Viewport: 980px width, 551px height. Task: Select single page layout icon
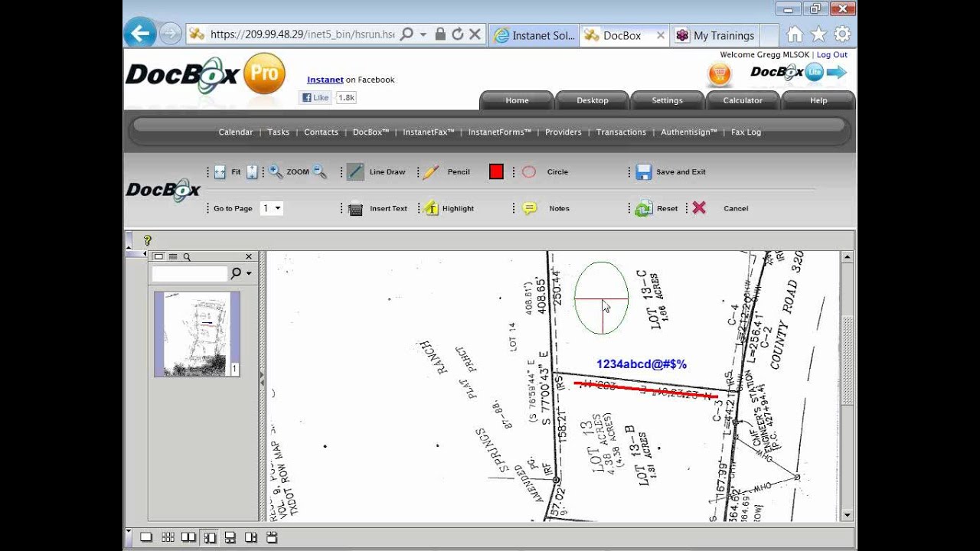pyautogui.click(x=146, y=537)
